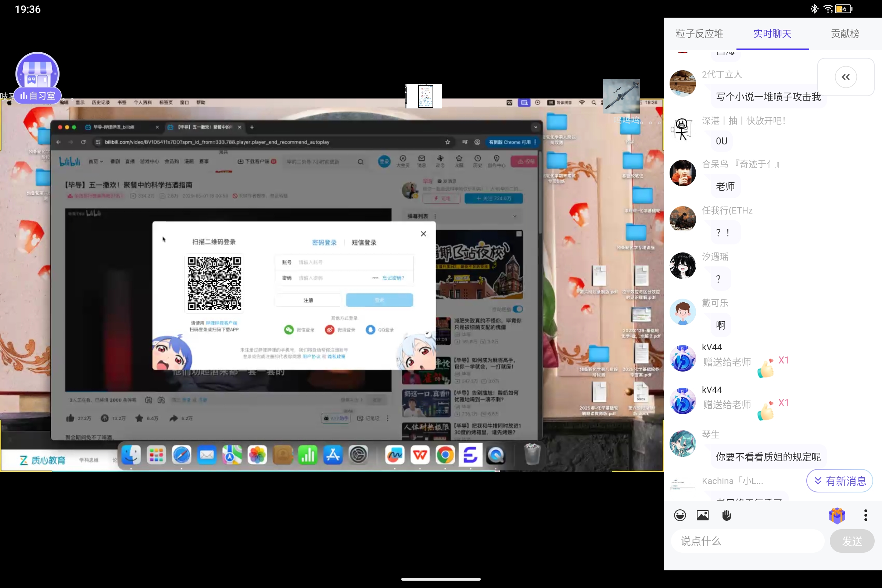Open Google Chrome from the Dock

tap(445, 455)
